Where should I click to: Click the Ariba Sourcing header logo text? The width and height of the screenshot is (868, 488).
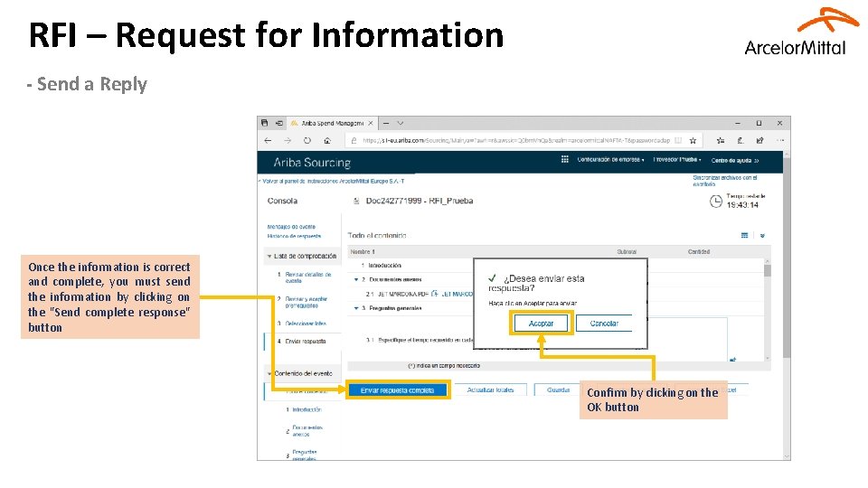(x=312, y=163)
